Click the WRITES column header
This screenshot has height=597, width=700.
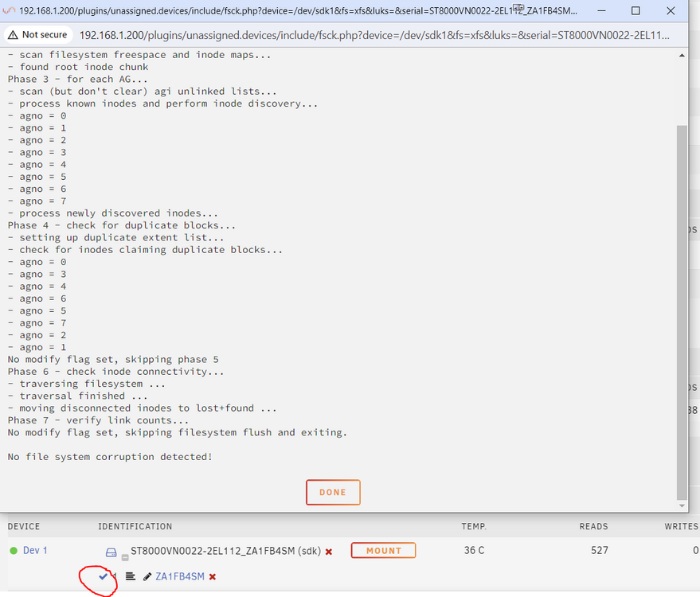pos(681,526)
